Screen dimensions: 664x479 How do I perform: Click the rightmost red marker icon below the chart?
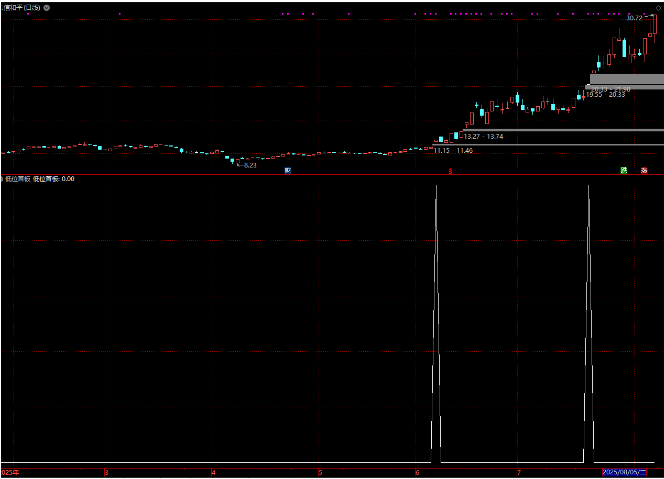[x=645, y=171]
